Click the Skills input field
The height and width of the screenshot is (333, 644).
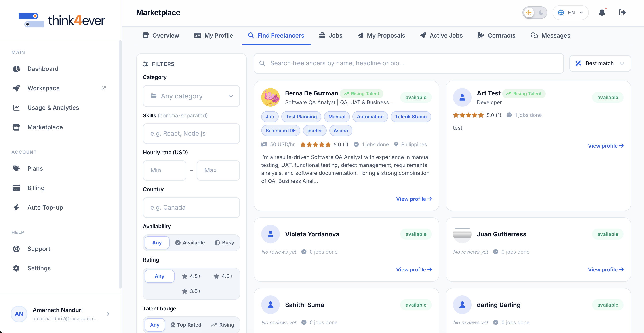click(x=191, y=134)
